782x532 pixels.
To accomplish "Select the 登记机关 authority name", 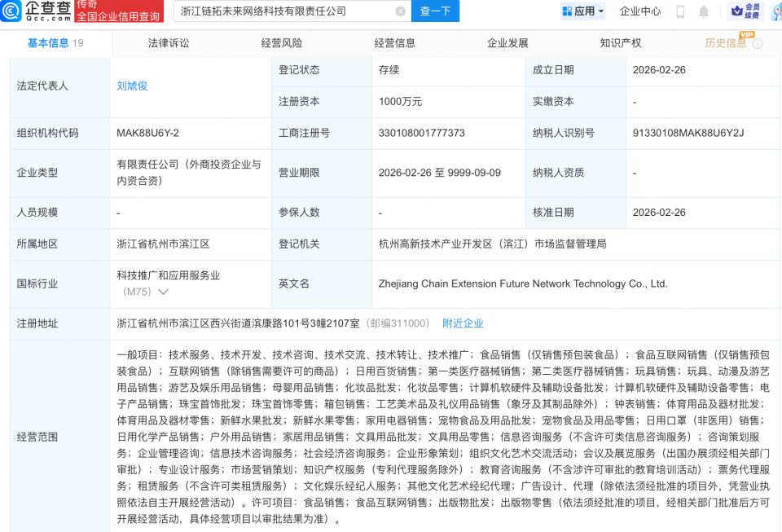I will 492,244.
